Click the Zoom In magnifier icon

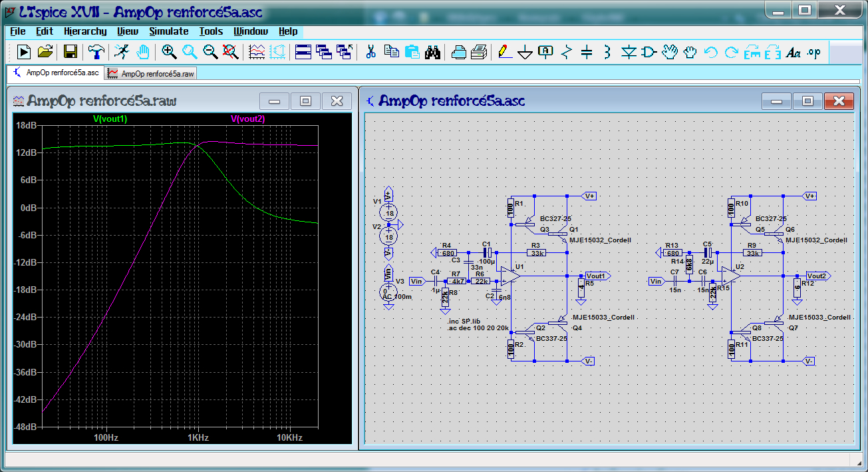[x=169, y=52]
